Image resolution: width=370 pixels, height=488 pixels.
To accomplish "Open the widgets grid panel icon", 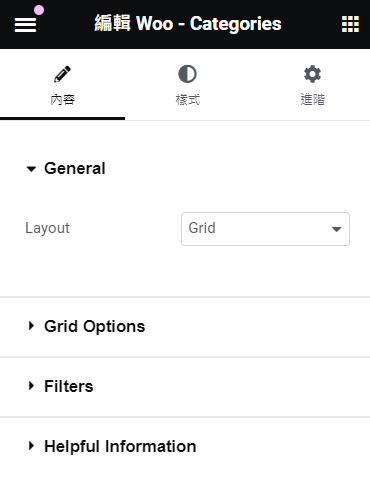I will click(x=350, y=24).
